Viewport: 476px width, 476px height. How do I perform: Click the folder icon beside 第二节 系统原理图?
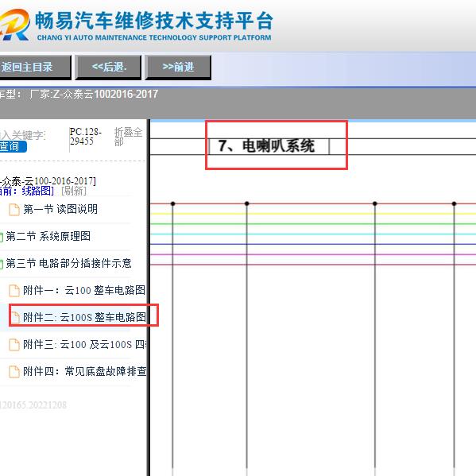pos(2,237)
